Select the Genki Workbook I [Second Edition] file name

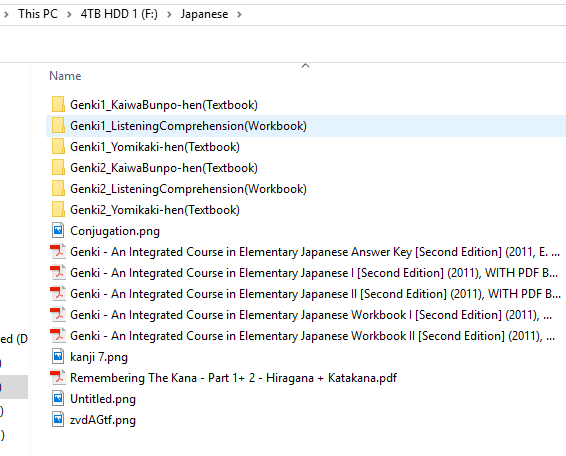coord(311,314)
